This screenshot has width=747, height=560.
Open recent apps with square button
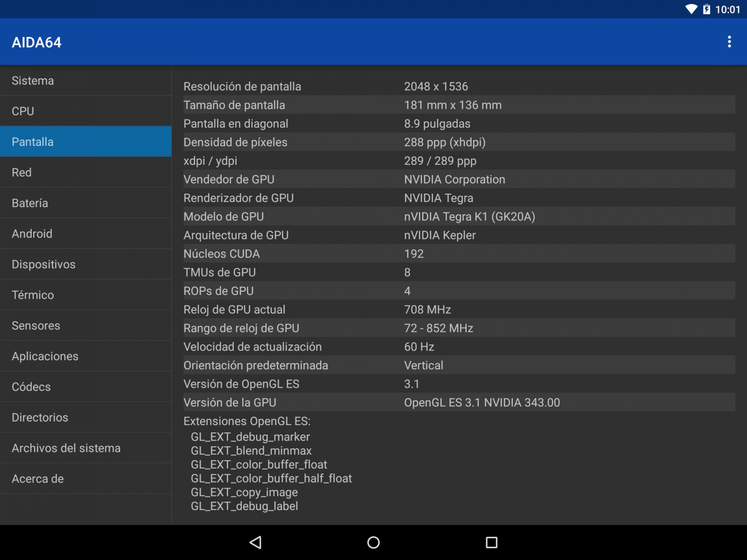coord(491,542)
